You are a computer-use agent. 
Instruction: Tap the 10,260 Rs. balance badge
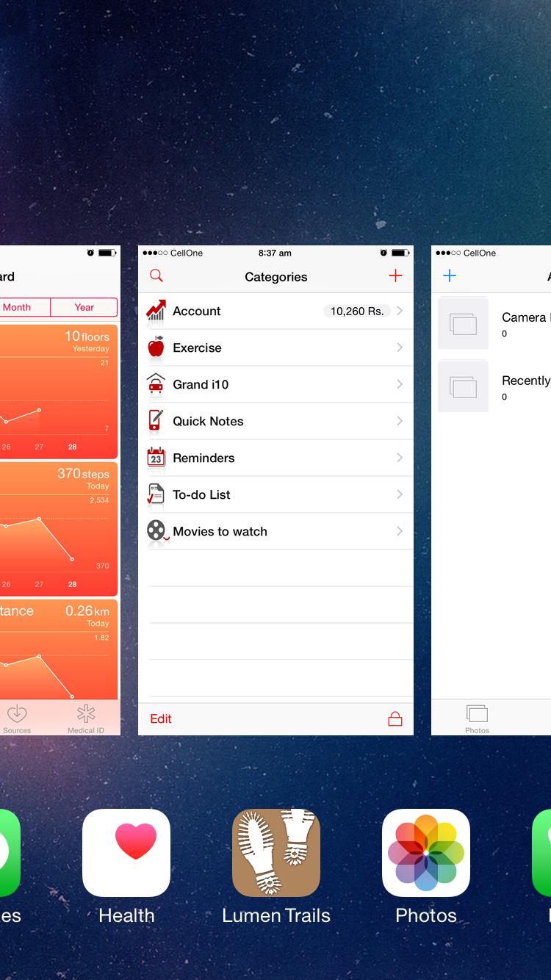coord(357,311)
